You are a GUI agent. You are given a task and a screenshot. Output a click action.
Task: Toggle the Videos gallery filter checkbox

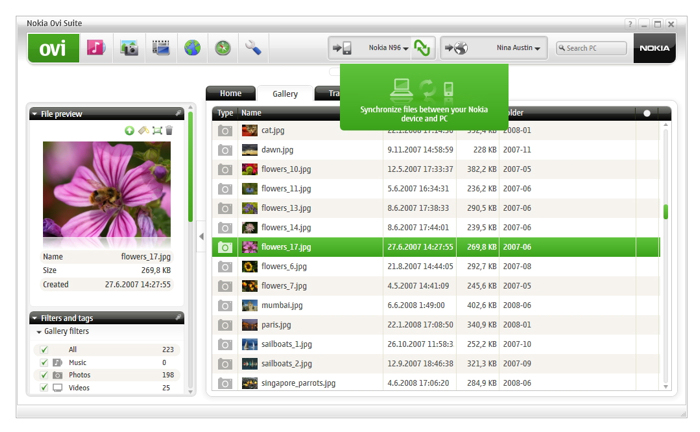click(44, 388)
